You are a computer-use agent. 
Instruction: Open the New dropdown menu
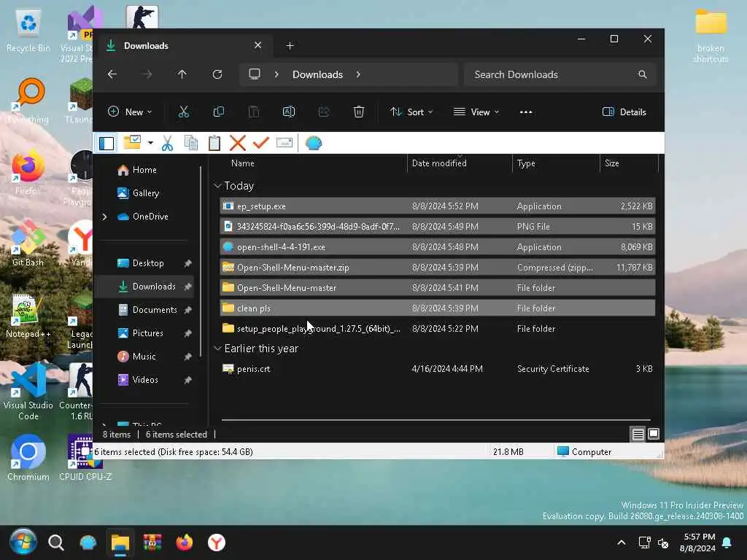tap(130, 112)
